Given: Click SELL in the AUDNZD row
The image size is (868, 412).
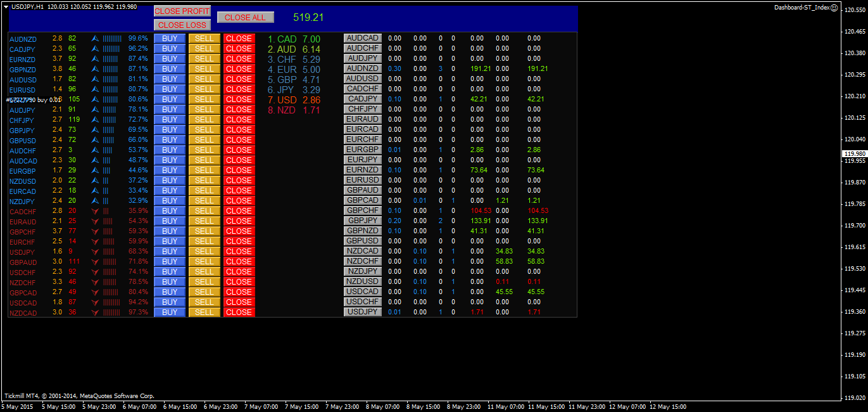Looking at the screenshot, I should (204, 39).
